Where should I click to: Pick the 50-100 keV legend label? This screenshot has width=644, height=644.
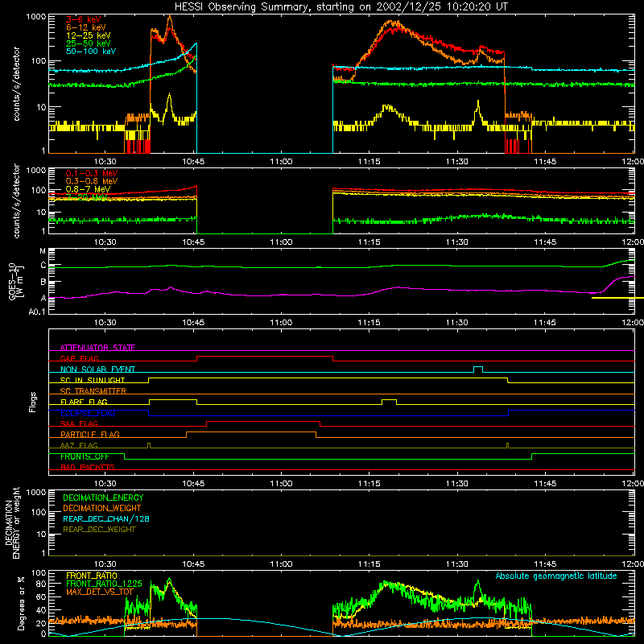(91, 52)
